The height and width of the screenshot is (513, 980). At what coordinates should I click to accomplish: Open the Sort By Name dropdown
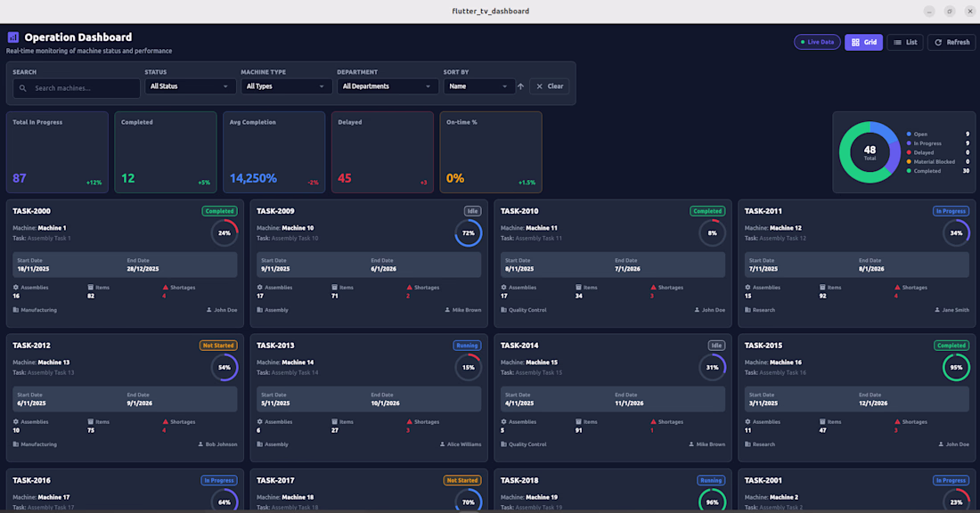[x=478, y=86]
